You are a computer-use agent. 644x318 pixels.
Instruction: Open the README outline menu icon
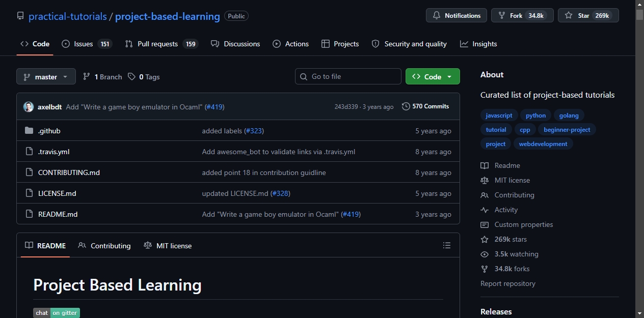pyautogui.click(x=447, y=246)
